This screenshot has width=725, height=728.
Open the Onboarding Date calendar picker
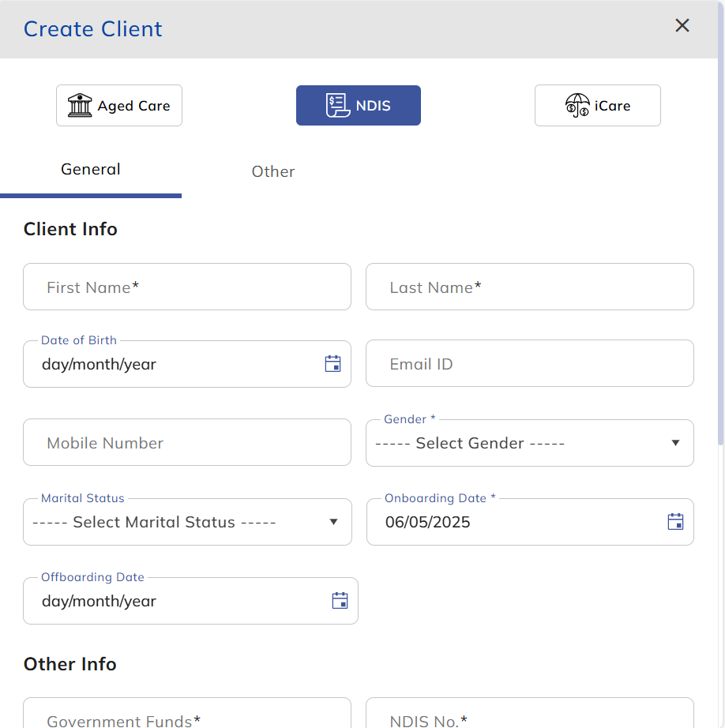click(x=675, y=521)
